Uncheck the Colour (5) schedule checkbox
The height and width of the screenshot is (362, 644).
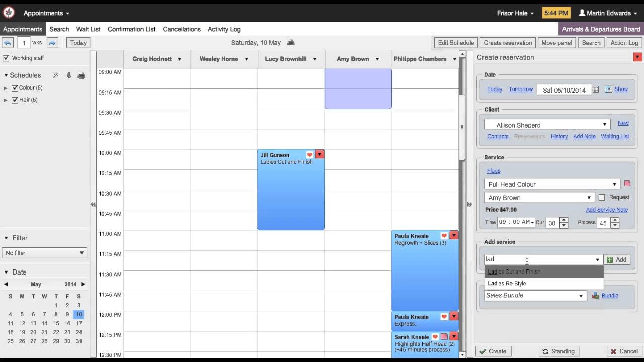[15, 88]
